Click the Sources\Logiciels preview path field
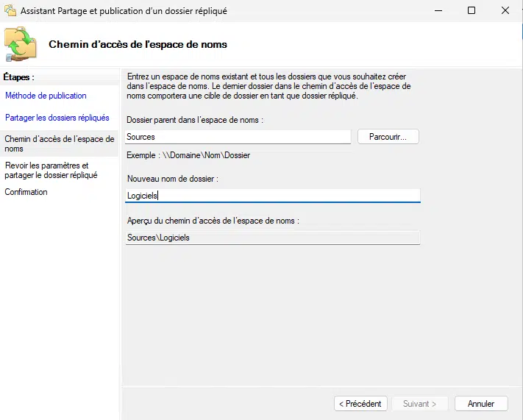523x420 pixels. coord(272,238)
